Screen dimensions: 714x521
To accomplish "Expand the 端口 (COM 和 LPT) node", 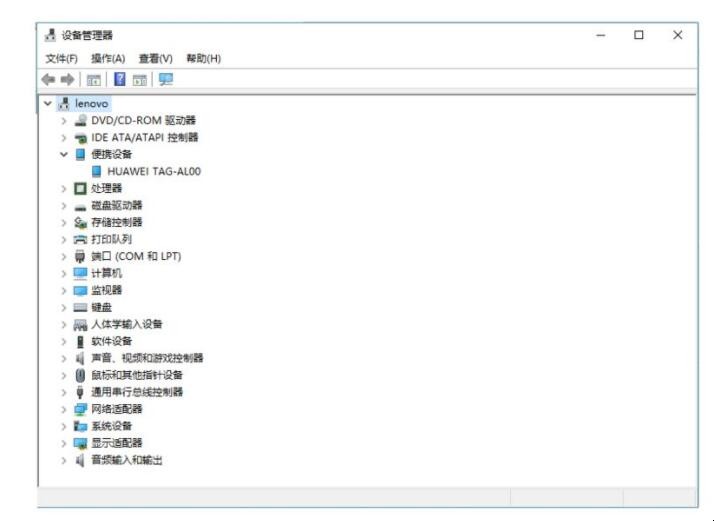I will click(x=64, y=256).
